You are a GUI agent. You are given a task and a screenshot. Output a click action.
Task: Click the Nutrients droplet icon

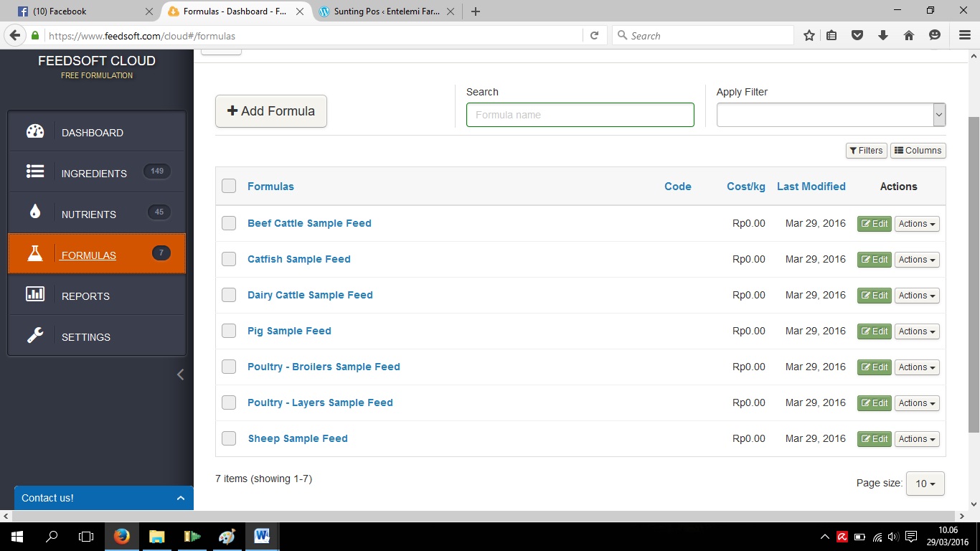pos(35,212)
